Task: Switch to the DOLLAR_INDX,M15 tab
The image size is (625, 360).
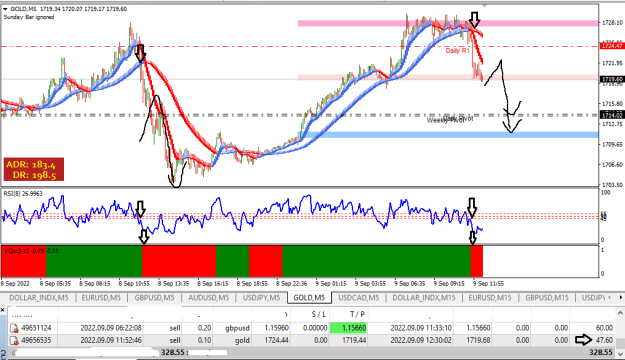Action: (x=424, y=298)
